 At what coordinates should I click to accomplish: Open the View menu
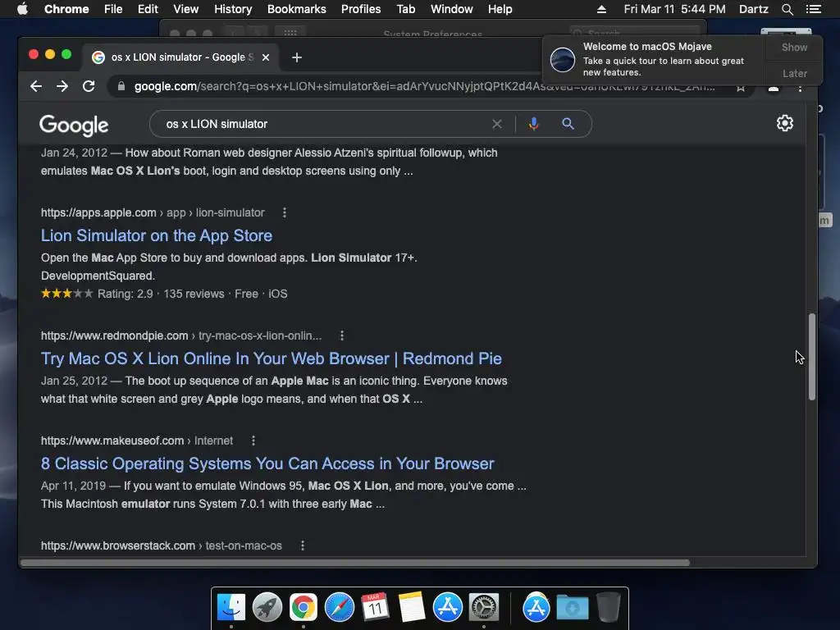[186, 9]
